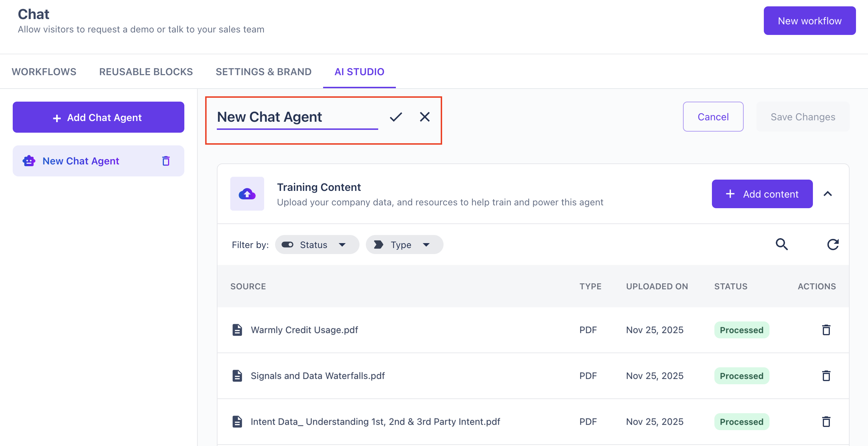Click the agent name text field

coord(297,117)
